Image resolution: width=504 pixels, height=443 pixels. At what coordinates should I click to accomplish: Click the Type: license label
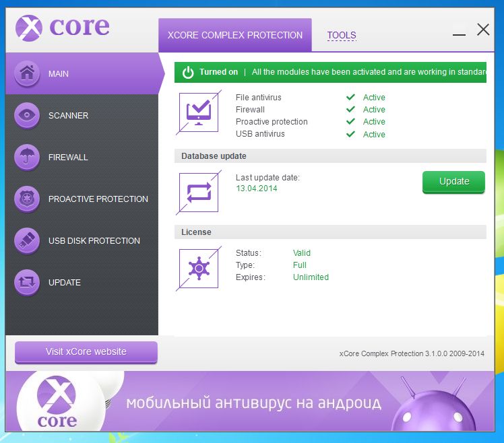pyautogui.click(x=245, y=265)
